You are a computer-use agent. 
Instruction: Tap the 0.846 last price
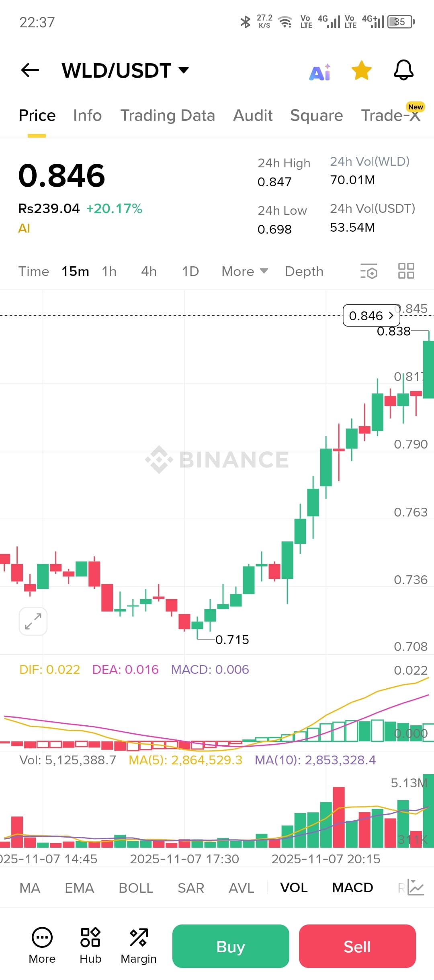click(62, 176)
